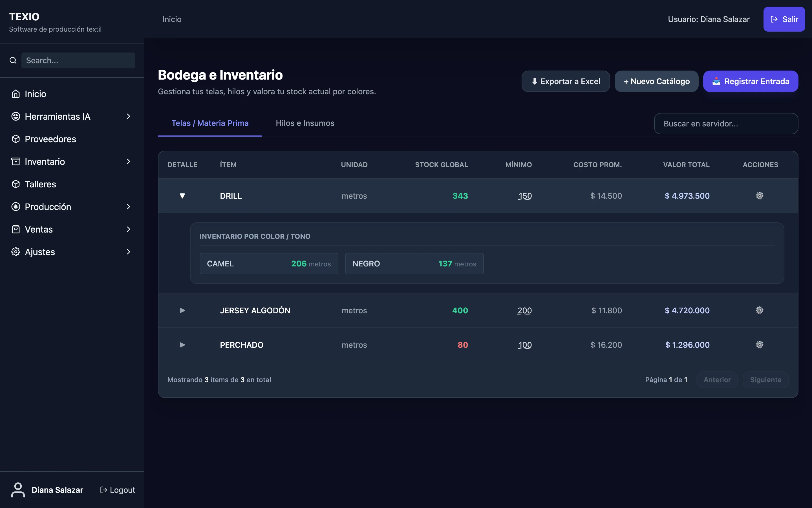Expand the PERCHADO detail triangle
Screen dimensions: 812x508
(182, 345)
